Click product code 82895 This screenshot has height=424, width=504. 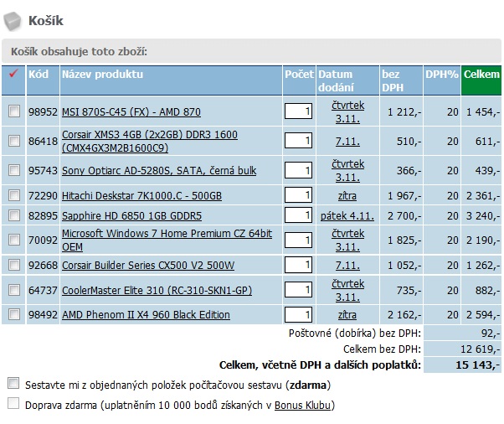click(43, 215)
